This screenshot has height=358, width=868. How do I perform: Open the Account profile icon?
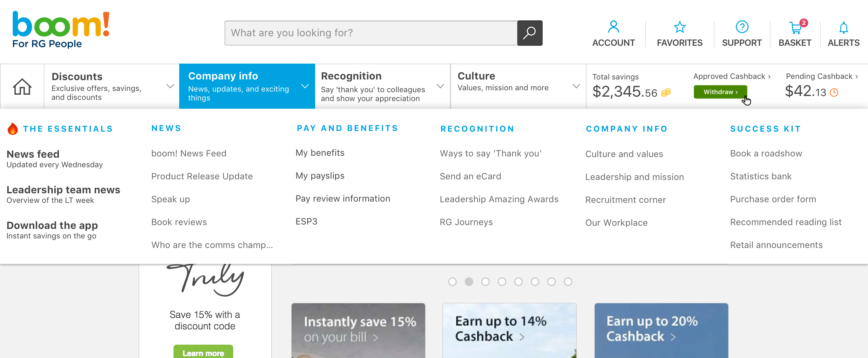(613, 27)
